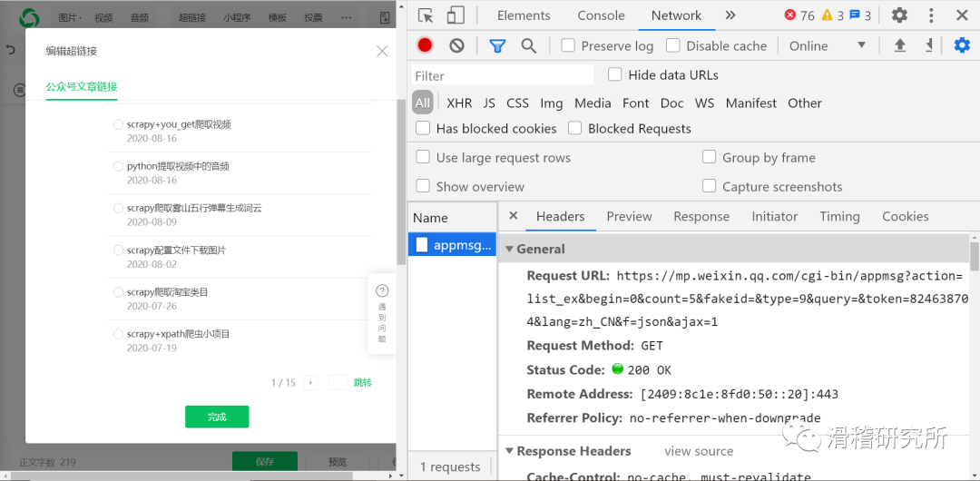Screen dimensions: 980x481
Task: Switch to the Elements tab
Action: tap(524, 15)
